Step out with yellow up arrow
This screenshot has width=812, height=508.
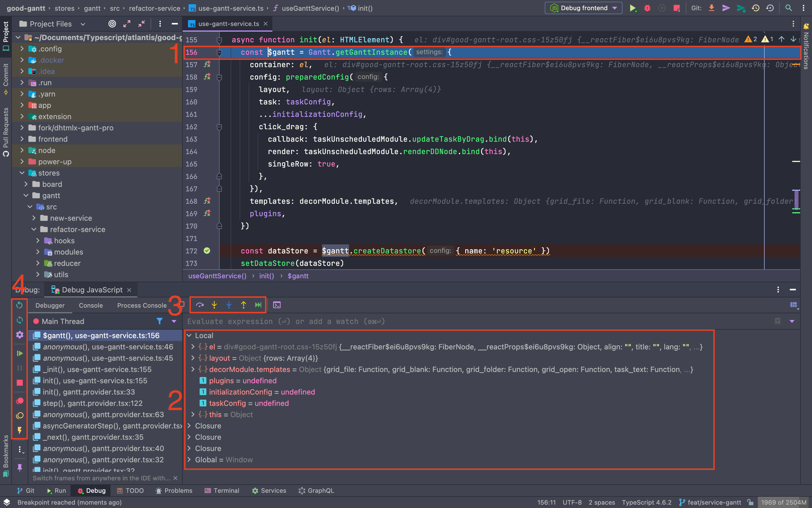coord(244,305)
